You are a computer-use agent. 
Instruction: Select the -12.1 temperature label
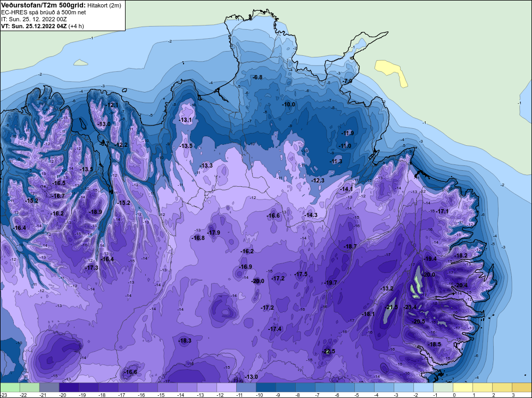pyautogui.click(x=112, y=105)
